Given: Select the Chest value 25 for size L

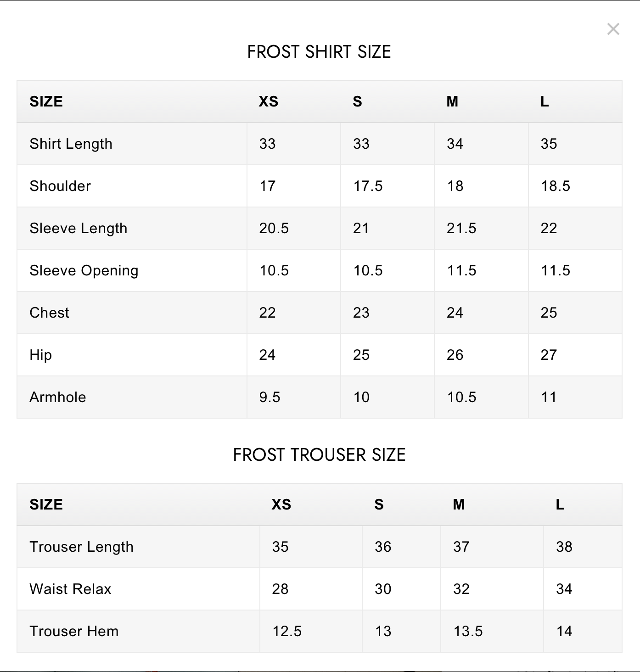Looking at the screenshot, I should [549, 313].
